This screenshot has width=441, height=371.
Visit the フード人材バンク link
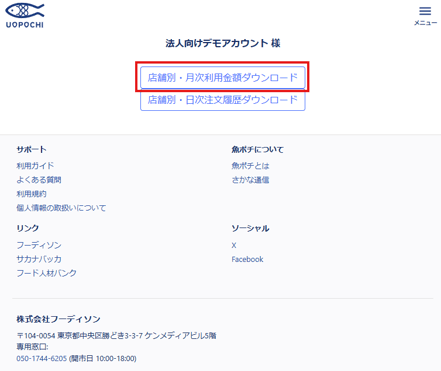click(x=46, y=273)
